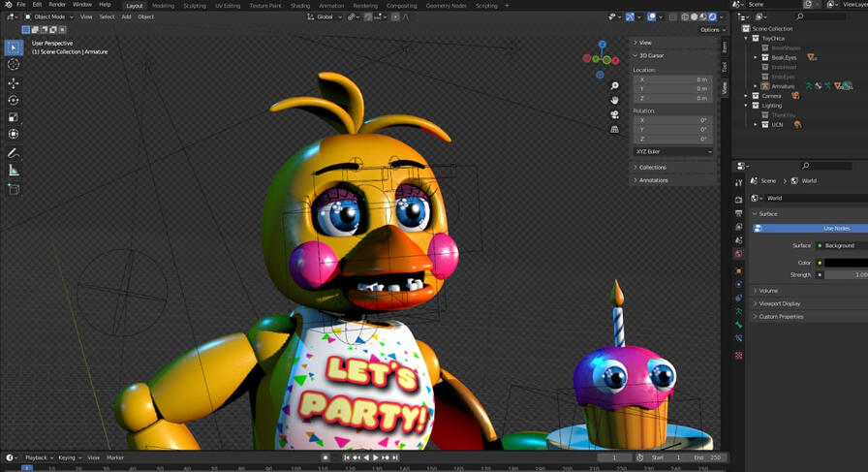Viewport: 868px width, 472px height.
Task: Open the Tool properties tab icon
Action: coord(738,183)
